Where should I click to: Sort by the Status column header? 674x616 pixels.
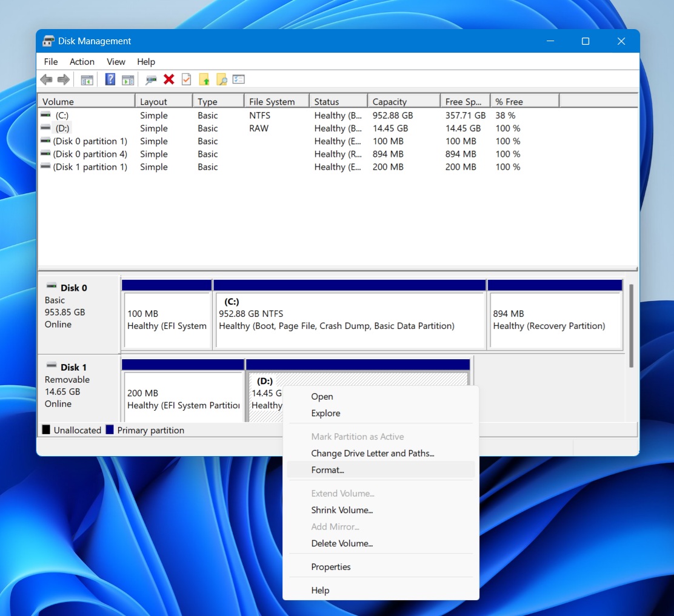338,101
